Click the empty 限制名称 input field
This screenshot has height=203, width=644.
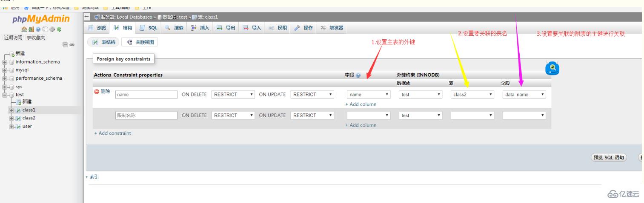(146, 115)
